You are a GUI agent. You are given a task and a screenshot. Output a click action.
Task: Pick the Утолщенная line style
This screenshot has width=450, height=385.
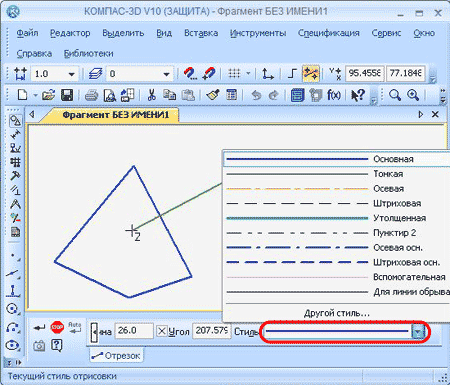(336, 218)
